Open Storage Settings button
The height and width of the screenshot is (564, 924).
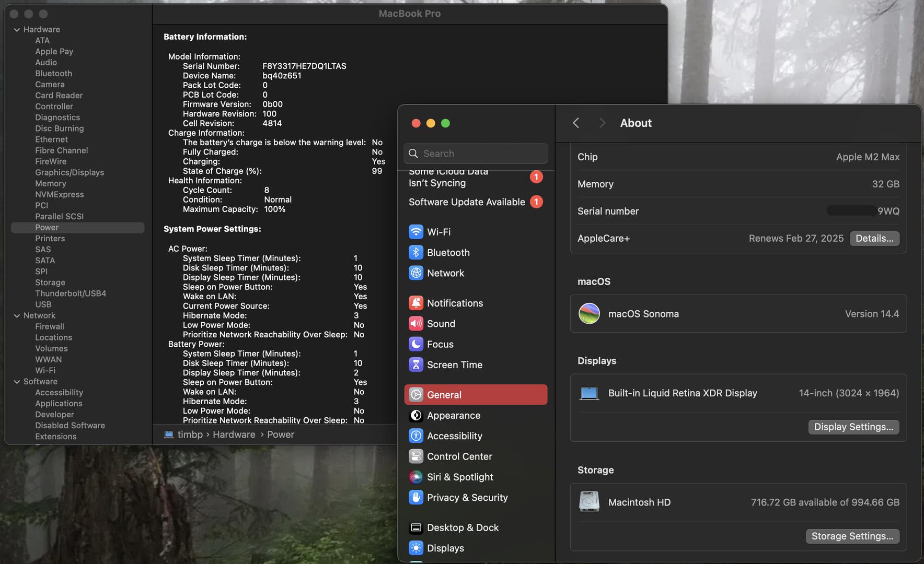click(852, 536)
